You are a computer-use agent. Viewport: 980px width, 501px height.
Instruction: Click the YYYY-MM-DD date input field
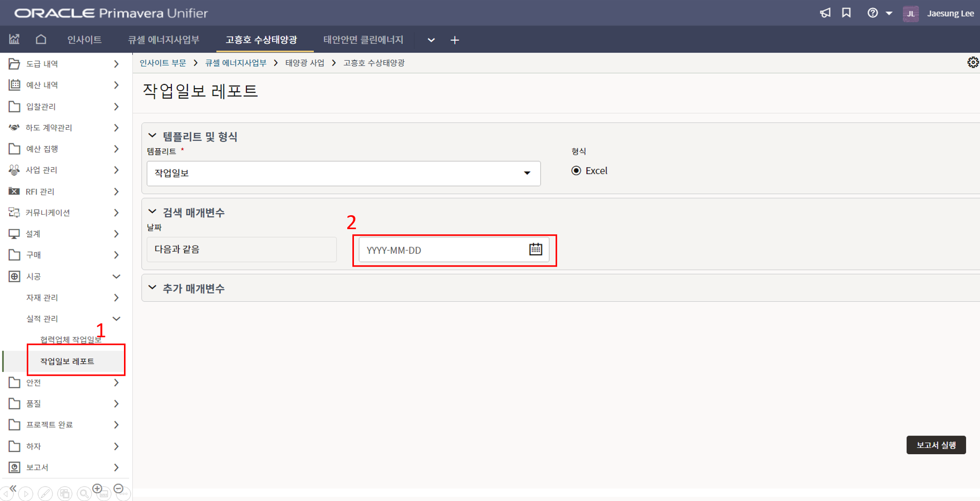[x=442, y=250]
